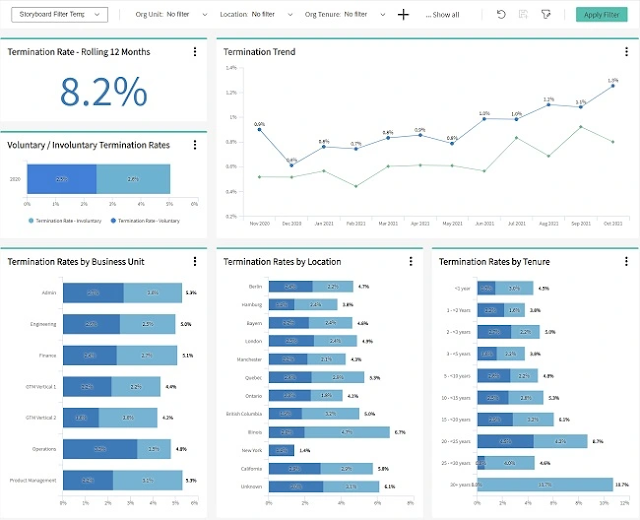
Task: Click the California location label
Action: [251, 469]
